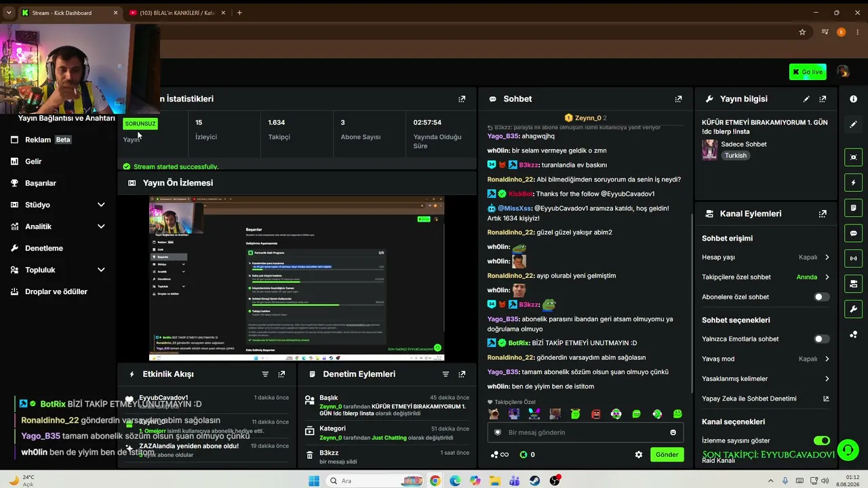
Task: Click the 1.634 Takipçi follower count
Action: [x=279, y=129]
